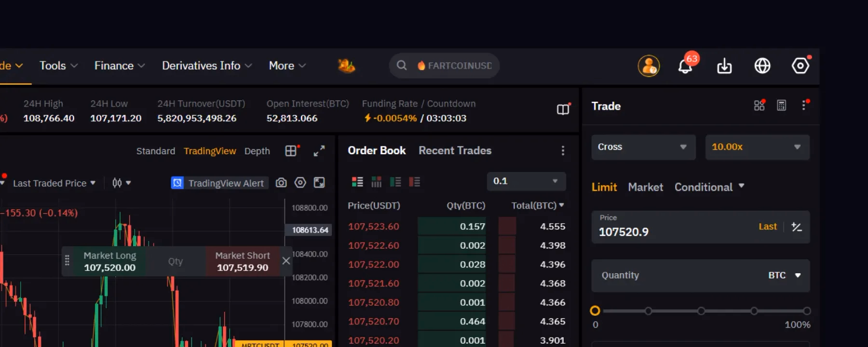This screenshot has height=347, width=868.
Task: Open the language globe icon
Action: 762,66
